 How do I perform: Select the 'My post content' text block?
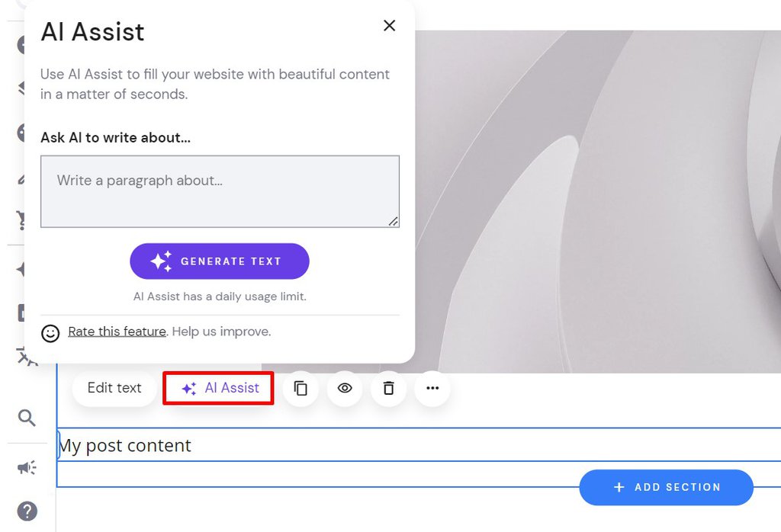coord(419,445)
